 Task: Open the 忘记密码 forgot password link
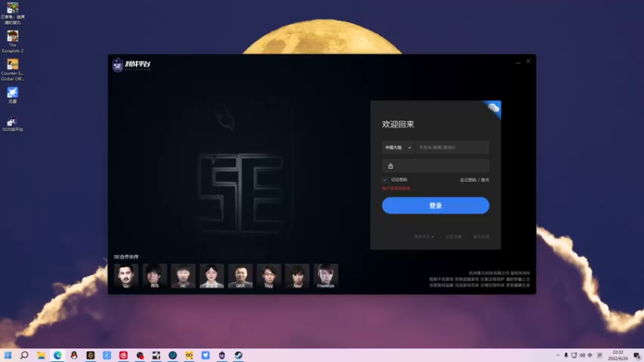pyautogui.click(x=468, y=179)
